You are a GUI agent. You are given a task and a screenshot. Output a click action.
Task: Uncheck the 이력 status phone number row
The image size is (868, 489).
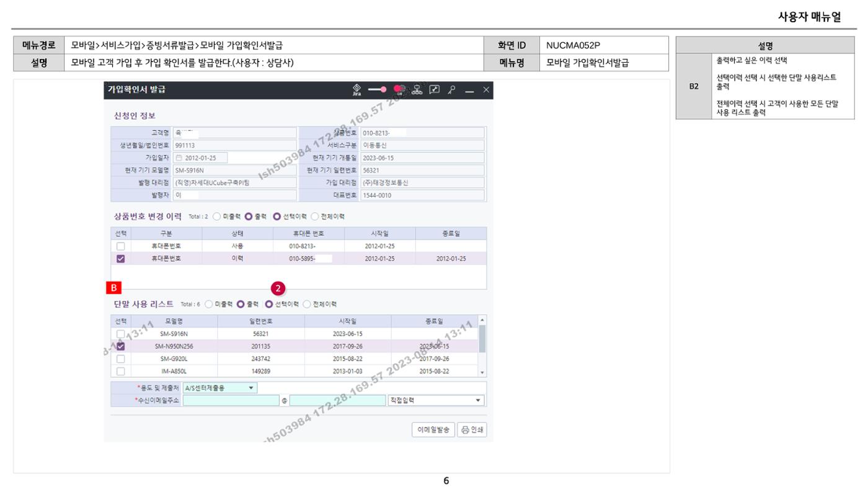point(121,259)
